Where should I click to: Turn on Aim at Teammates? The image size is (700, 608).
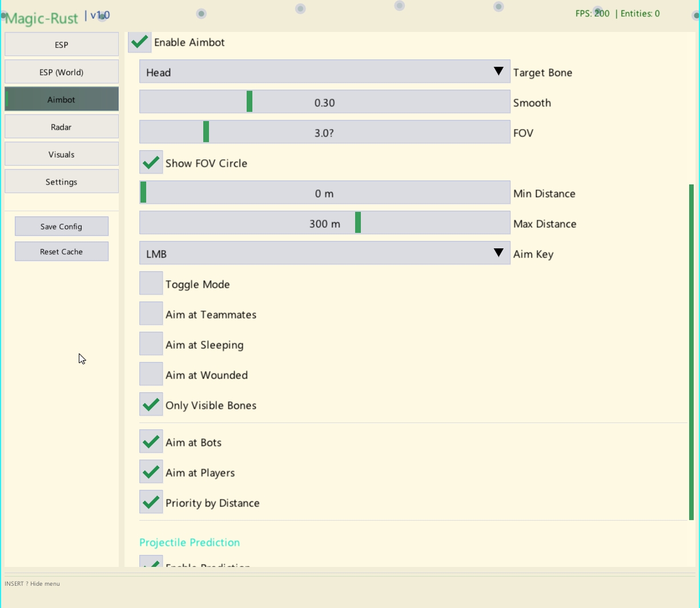pos(151,314)
